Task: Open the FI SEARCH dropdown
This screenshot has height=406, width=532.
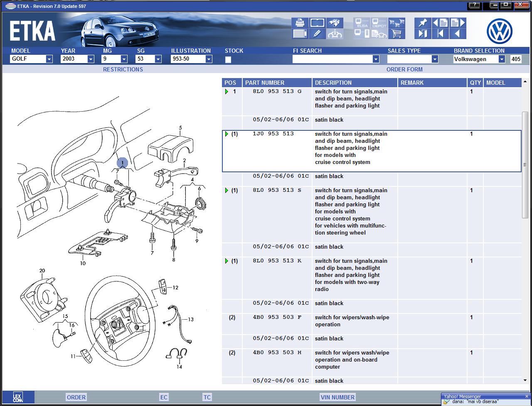Action: (x=376, y=59)
